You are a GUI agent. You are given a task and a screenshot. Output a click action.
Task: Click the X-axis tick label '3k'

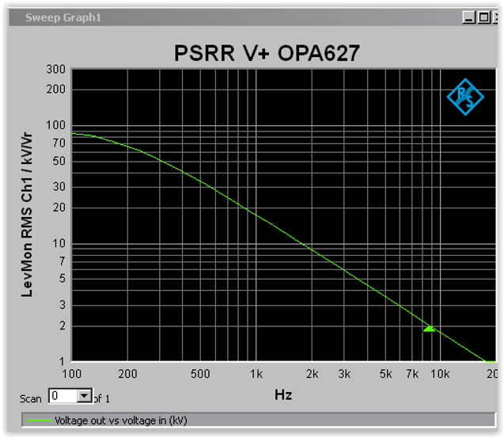point(344,374)
